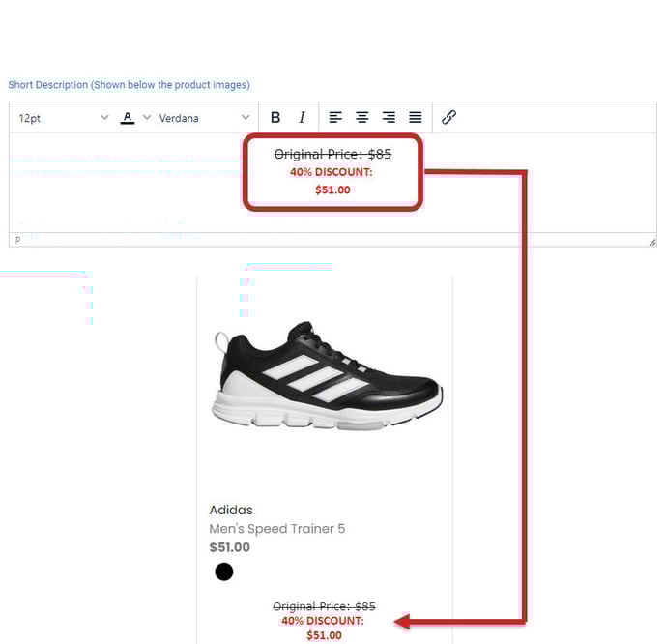Click the editor resize handle

[651, 241]
